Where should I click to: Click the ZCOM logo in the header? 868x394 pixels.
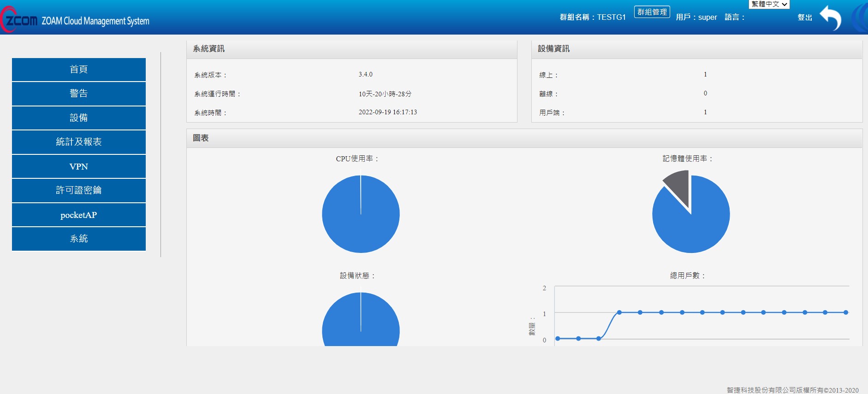tap(19, 20)
